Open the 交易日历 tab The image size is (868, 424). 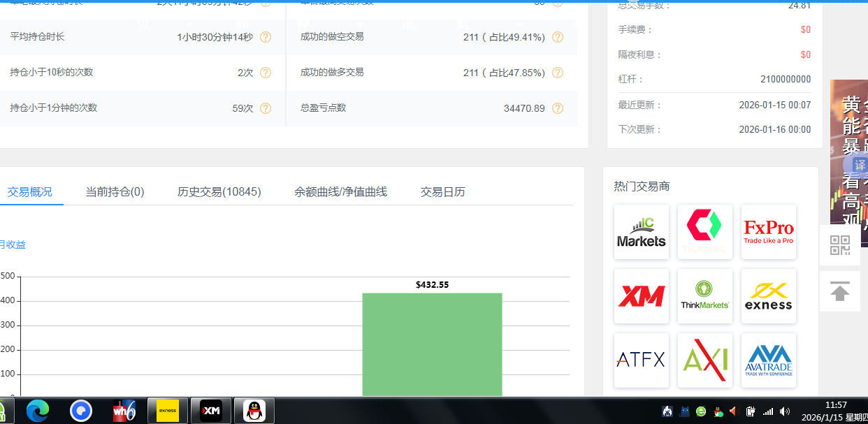[x=442, y=192]
